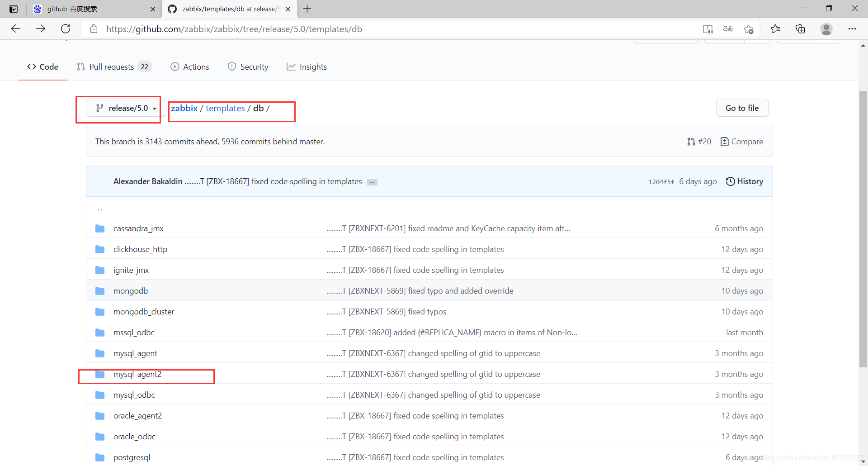Open the mysql_agent2 folder
Screen dimensions: 868x466
[x=137, y=374]
